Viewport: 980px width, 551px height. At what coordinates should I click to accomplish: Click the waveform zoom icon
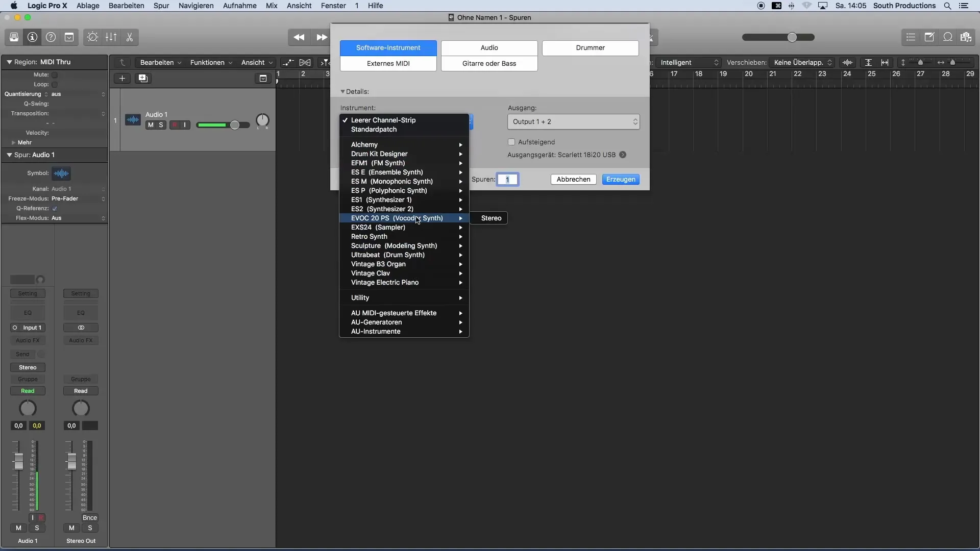(848, 62)
